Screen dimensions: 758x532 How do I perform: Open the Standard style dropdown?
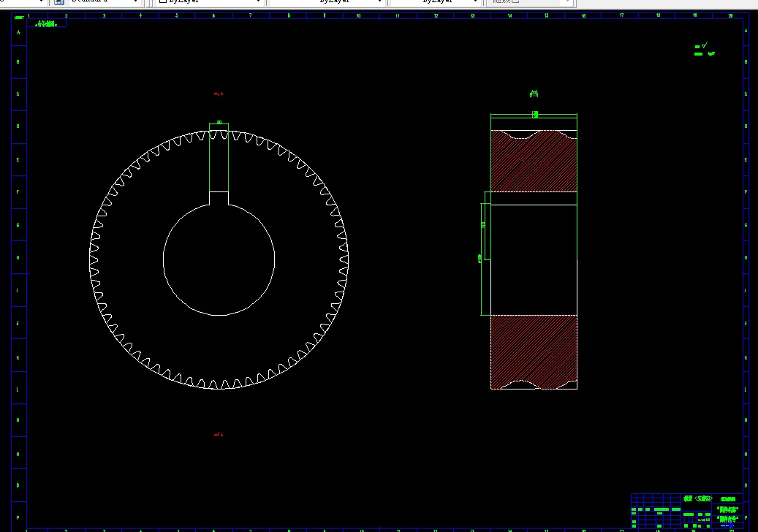[105, 1]
